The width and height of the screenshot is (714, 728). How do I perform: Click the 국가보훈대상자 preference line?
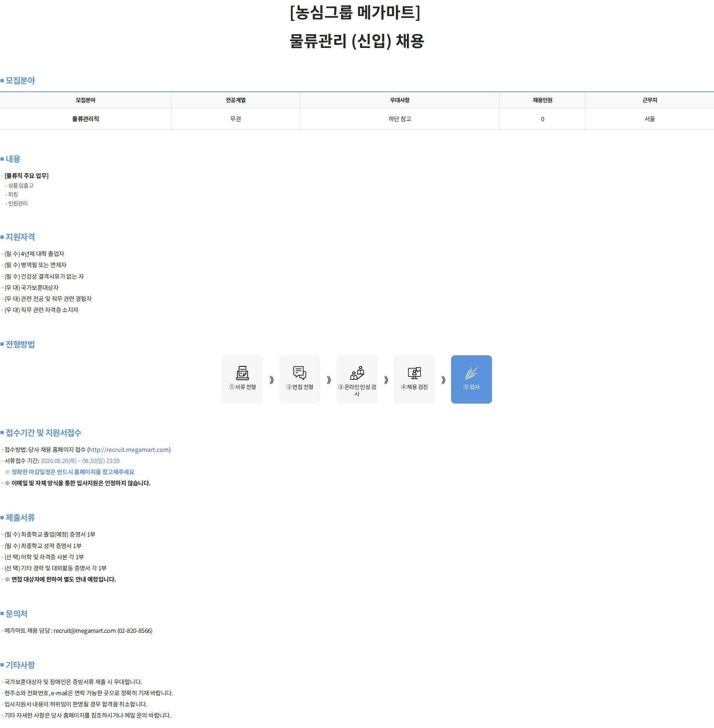coord(32,287)
